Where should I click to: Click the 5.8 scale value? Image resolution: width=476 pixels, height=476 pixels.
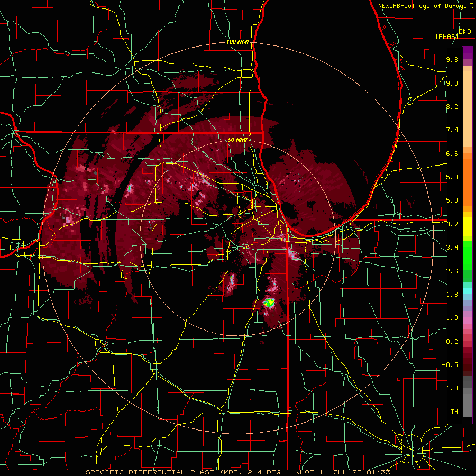(x=452, y=177)
